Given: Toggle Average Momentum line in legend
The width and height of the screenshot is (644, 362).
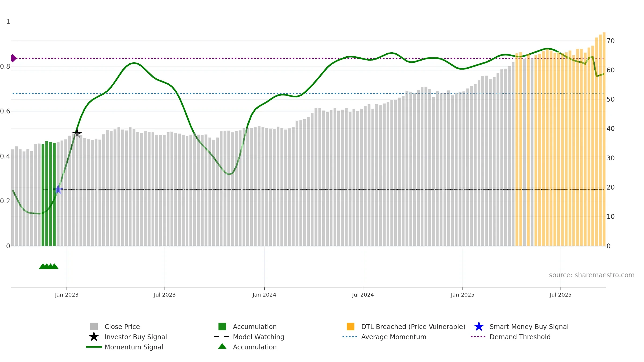Looking at the screenshot, I should [x=394, y=337].
